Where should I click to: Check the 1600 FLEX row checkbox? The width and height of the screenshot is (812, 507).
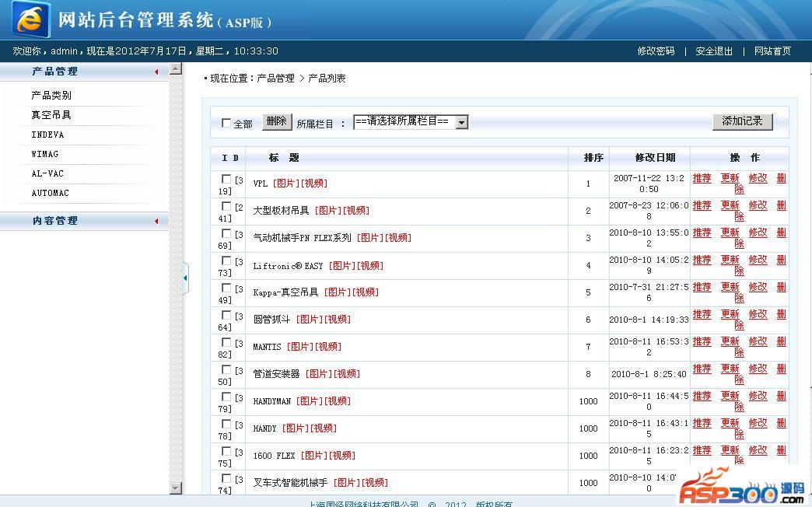point(226,450)
